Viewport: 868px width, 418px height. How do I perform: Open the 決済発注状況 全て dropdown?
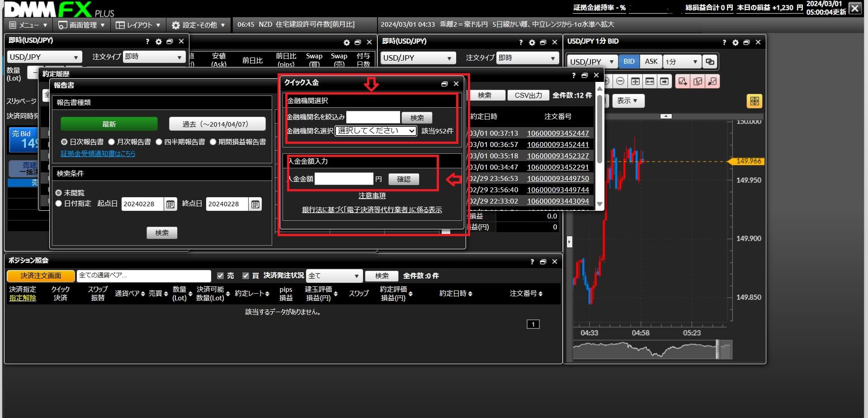[x=334, y=275]
